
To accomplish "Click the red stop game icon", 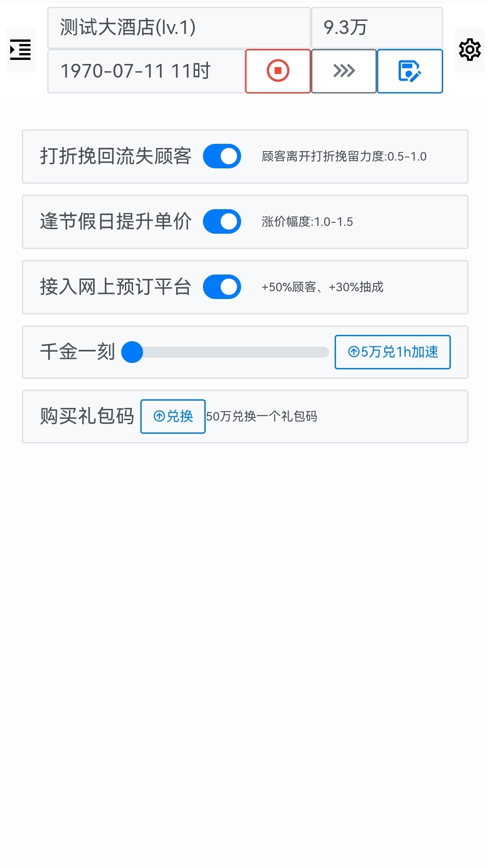I will (x=278, y=71).
